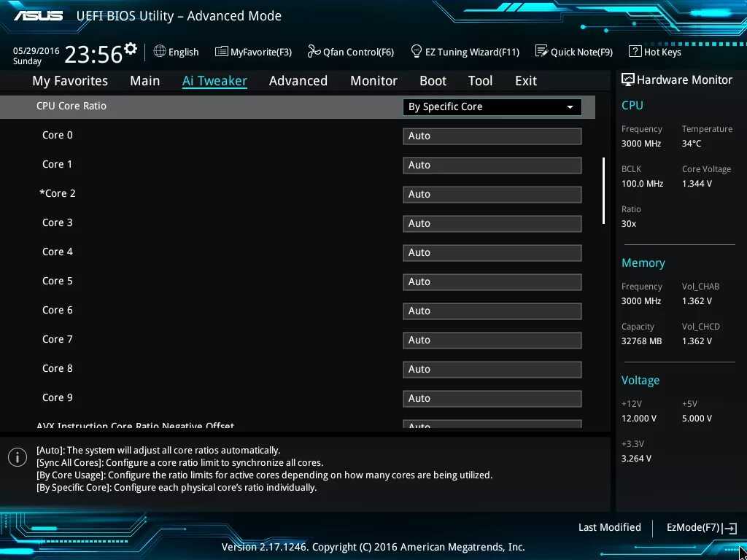
Task: Click the +3.3V value 3.264 V
Action: 636,458
